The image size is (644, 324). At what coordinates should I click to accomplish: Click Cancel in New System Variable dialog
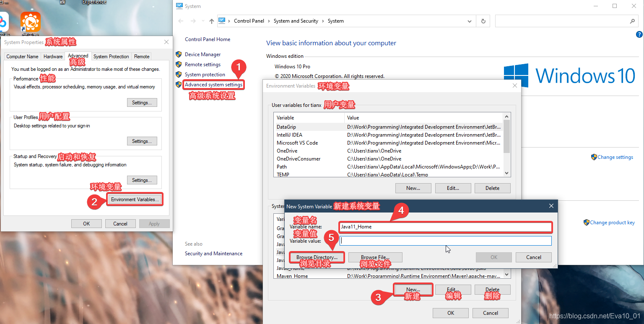coord(533,257)
